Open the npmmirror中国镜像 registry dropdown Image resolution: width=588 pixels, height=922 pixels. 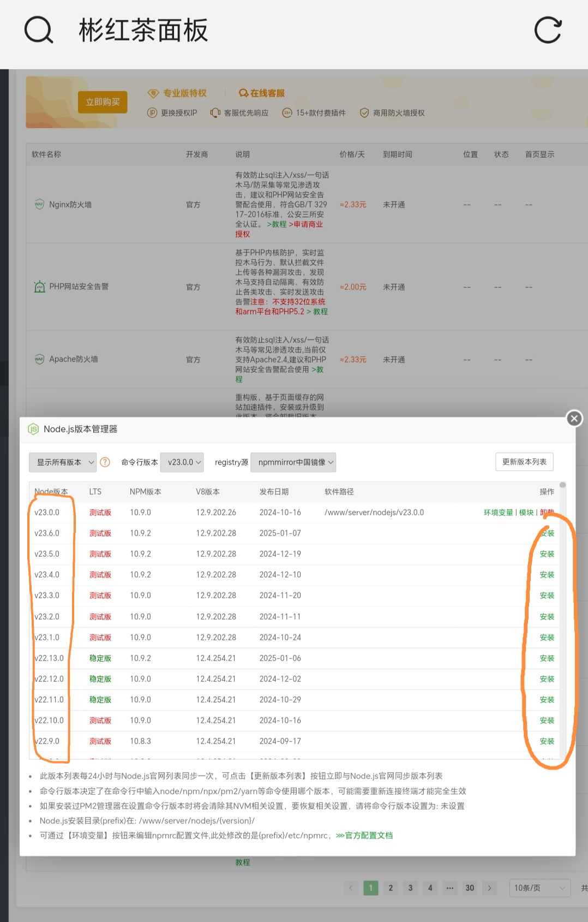pyautogui.click(x=293, y=462)
